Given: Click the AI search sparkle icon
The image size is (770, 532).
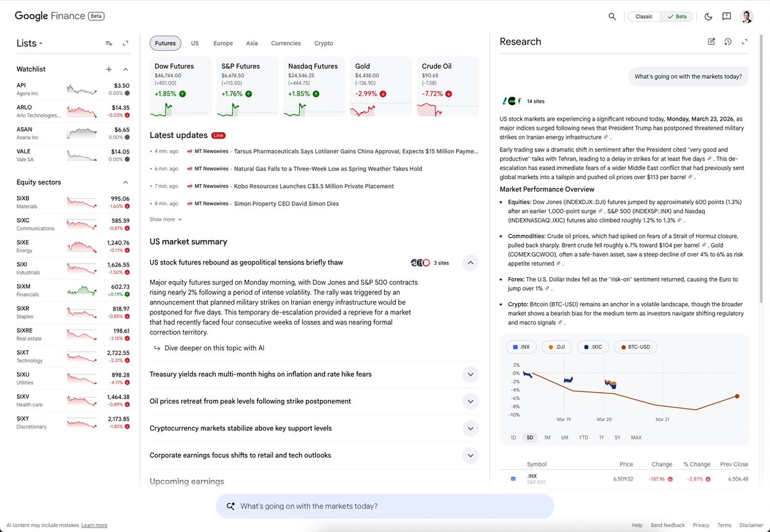Looking at the screenshot, I should tap(231, 506).
